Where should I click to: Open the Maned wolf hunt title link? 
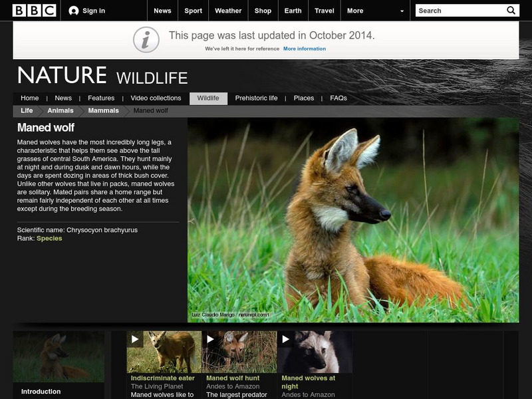(x=233, y=378)
